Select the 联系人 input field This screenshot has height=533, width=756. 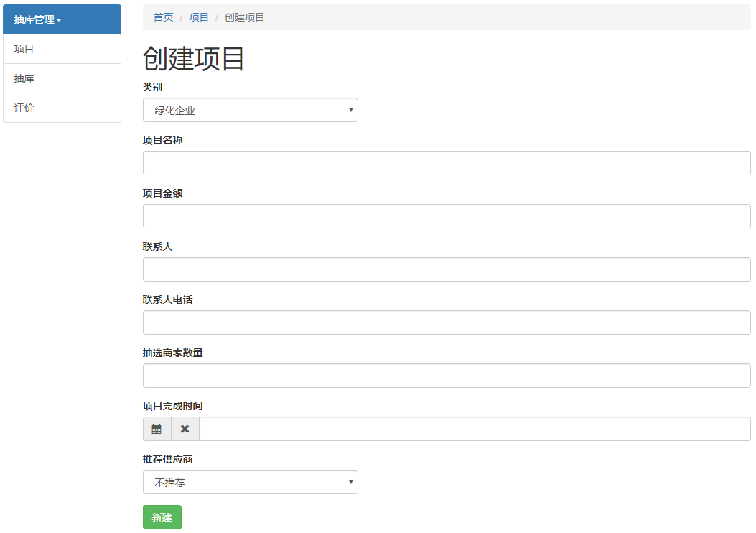coord(446,269)
